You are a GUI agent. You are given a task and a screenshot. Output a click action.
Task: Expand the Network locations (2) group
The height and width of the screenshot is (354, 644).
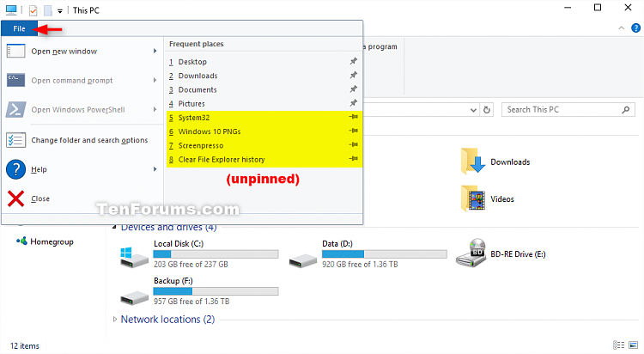(115, 319)
